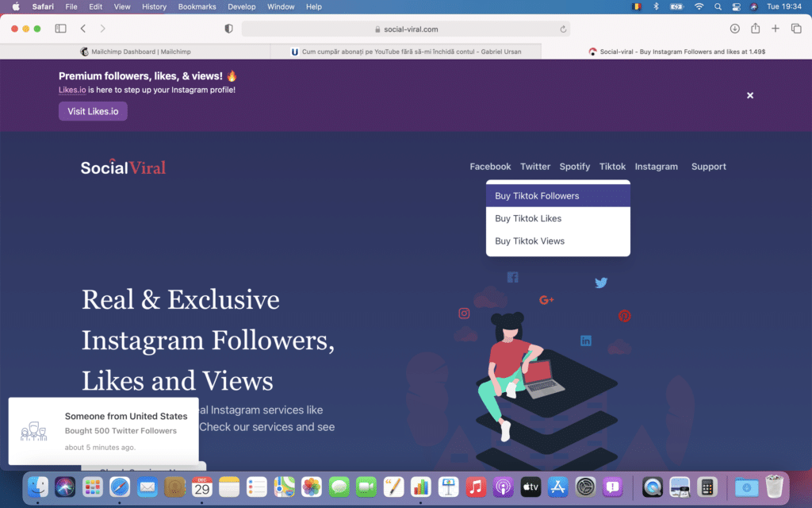Expand the Facebook nav dropdown
The image size is (812, 508).
490,167
